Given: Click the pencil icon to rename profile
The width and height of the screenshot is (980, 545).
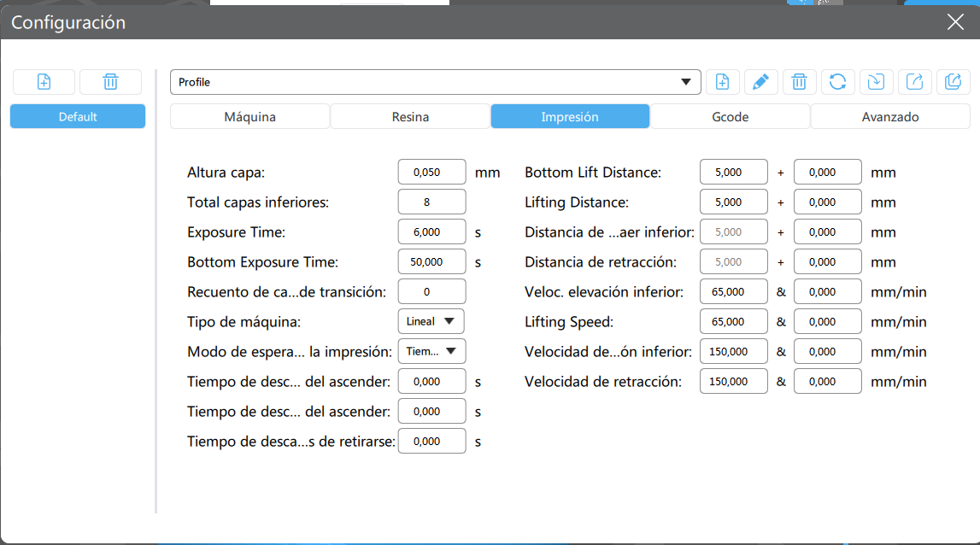Looking at the screenshot, I should click(x=760, y=82).
